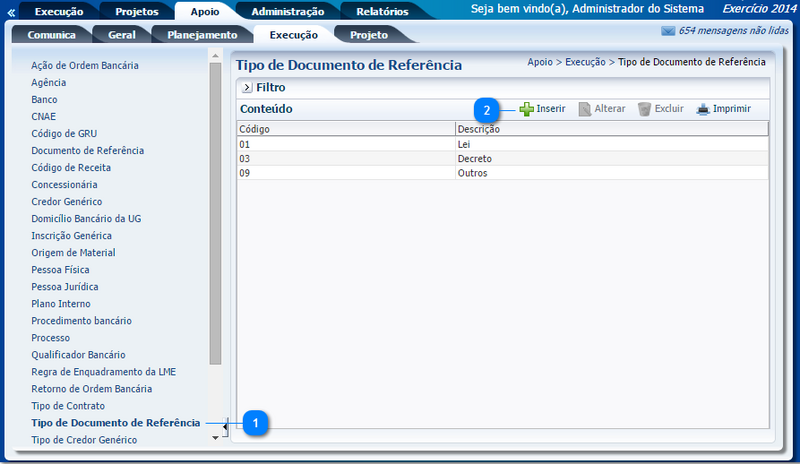This screenshot has width=800, height=464.
Task: Collapse navigation with double-arrow icon at top left
Action: (11, 12)
